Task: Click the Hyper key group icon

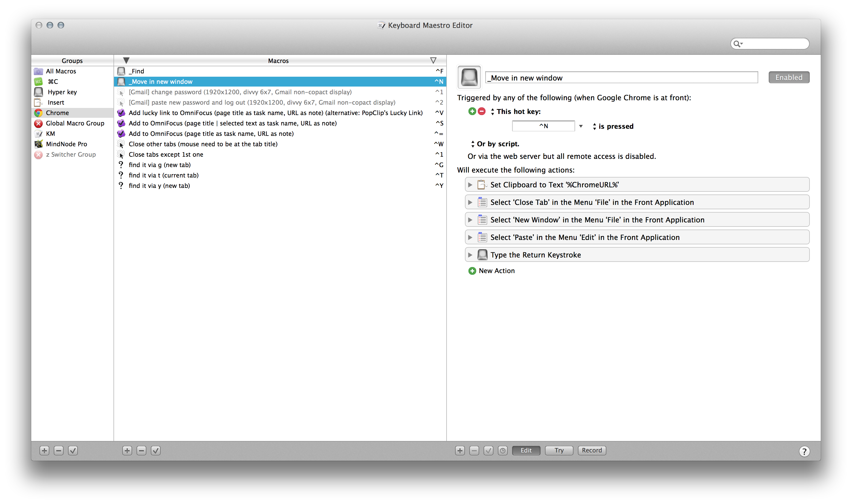Action: tap(39, 91)
